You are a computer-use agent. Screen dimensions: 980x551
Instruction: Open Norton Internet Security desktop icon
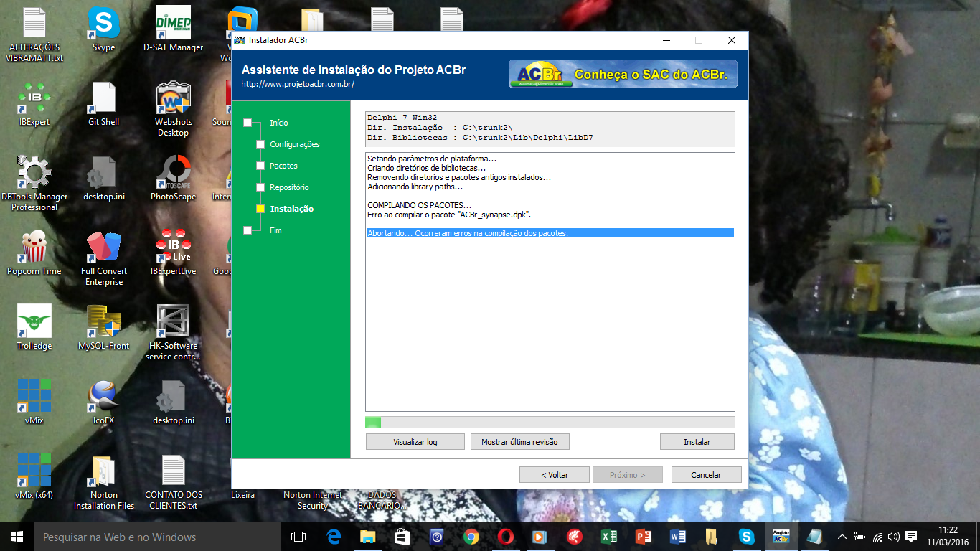[312, 500]
